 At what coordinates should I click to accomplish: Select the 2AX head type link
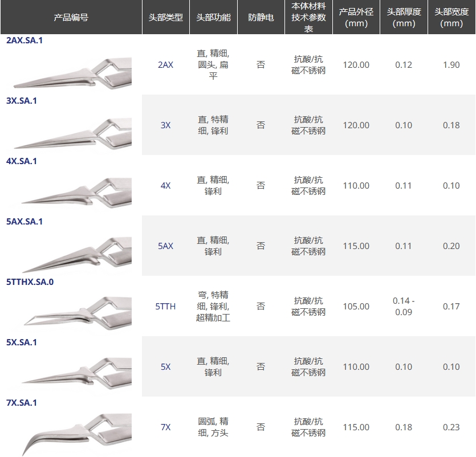pos(165,65)
